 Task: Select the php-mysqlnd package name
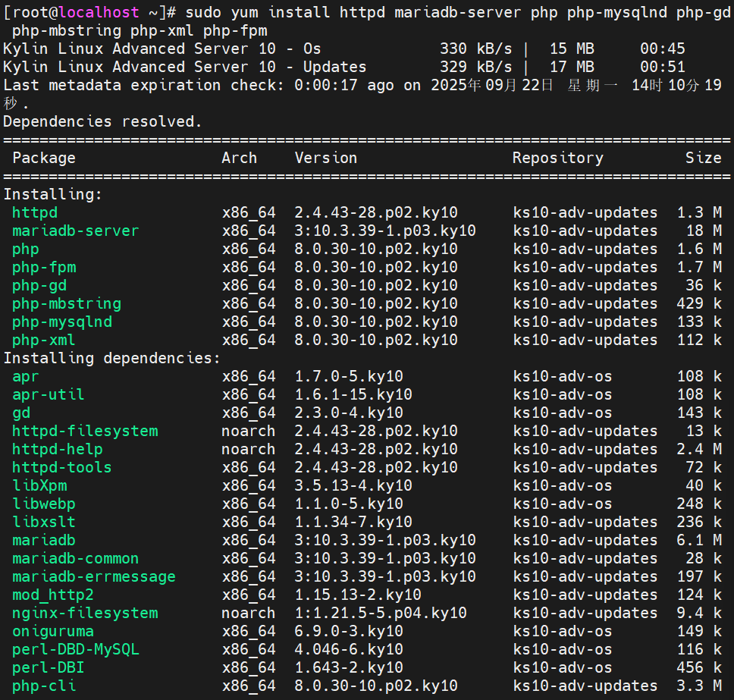pyautogui.click(x=61, y=322)
